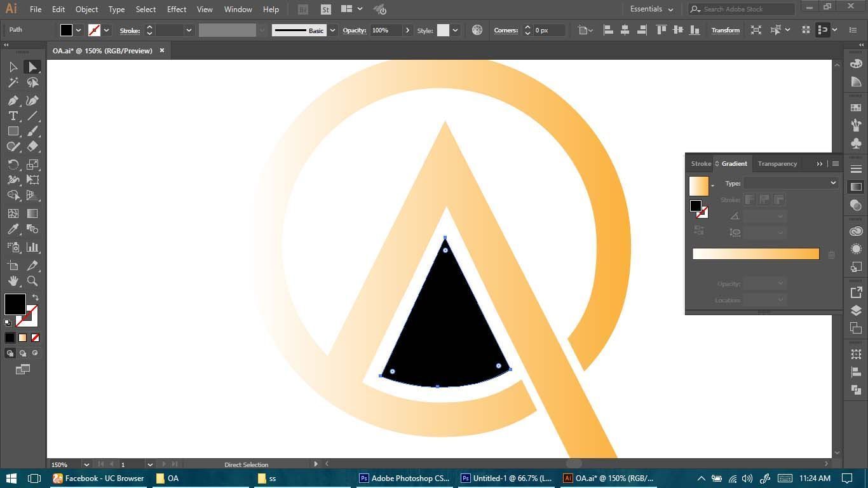Open the graphic Style dropdown
This screenshot has width=868, height=488.
455,30
